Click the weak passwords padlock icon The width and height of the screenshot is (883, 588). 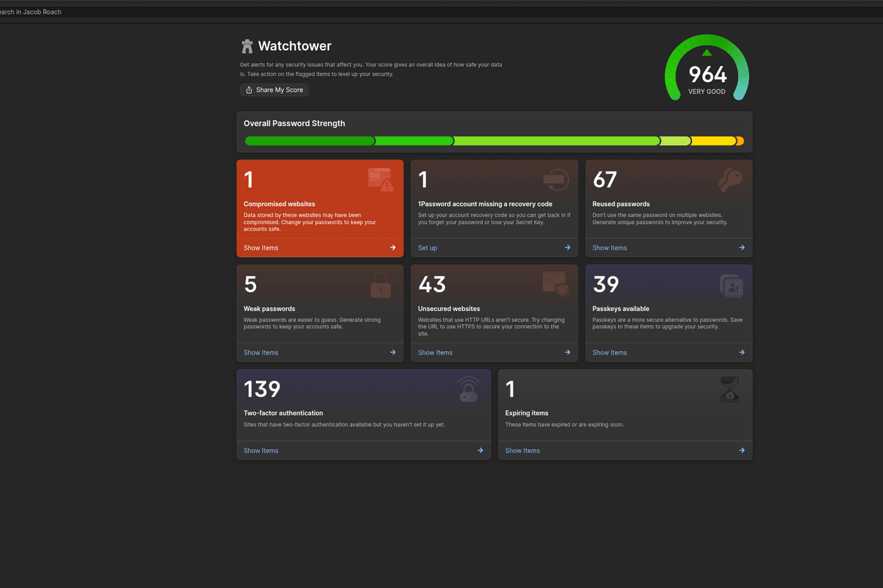click(380, 285)
